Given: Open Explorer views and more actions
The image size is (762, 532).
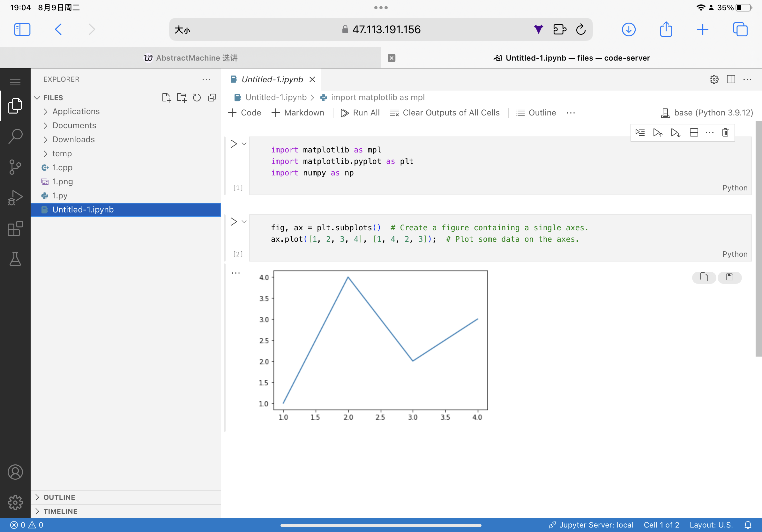Looking at the screenshot, I should [x=206, y=79].
